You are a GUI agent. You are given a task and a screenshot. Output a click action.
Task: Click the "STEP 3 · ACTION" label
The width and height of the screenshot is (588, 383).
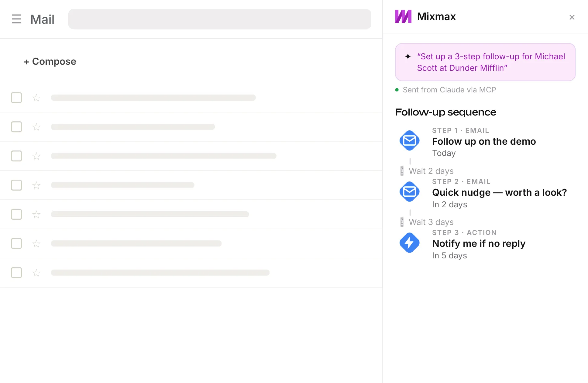pos(464,233)
